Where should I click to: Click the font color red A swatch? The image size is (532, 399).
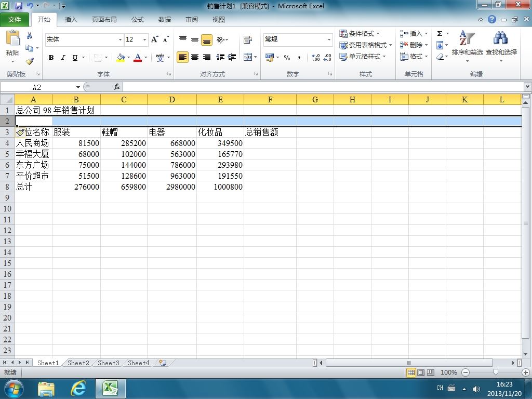(137, 57)
